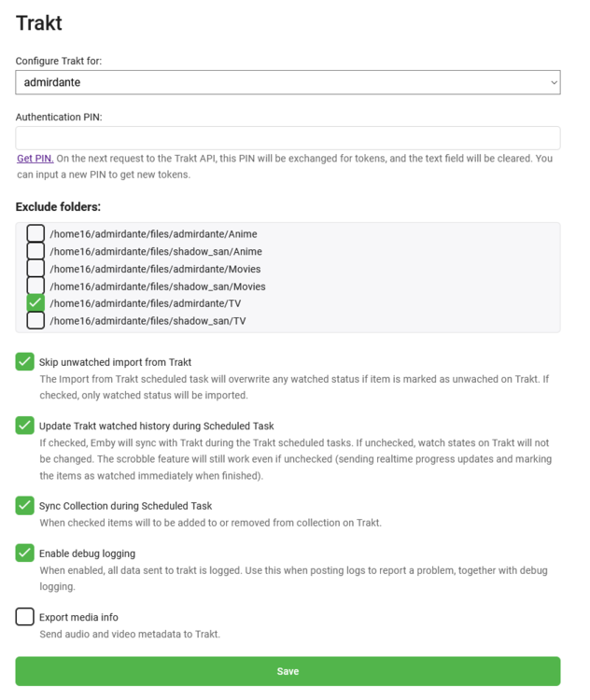This screenshot has width=590, height=700.
Task: Turn off Update Trakt watched history option
Action: click(25, 426)
